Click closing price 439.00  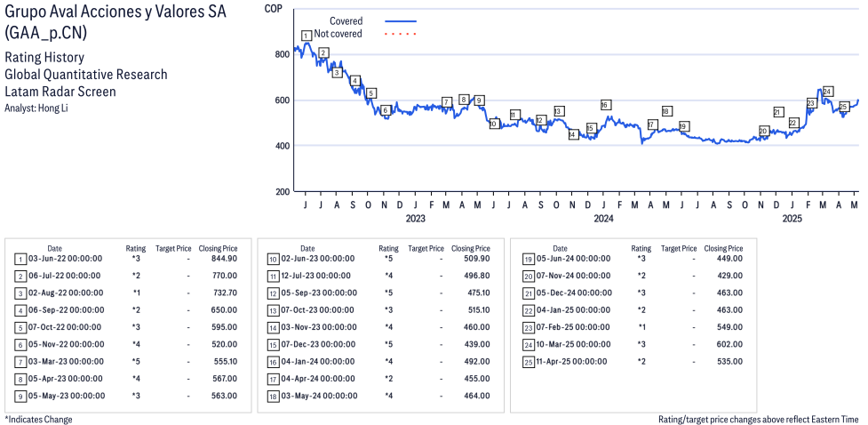tap(477, 344)
